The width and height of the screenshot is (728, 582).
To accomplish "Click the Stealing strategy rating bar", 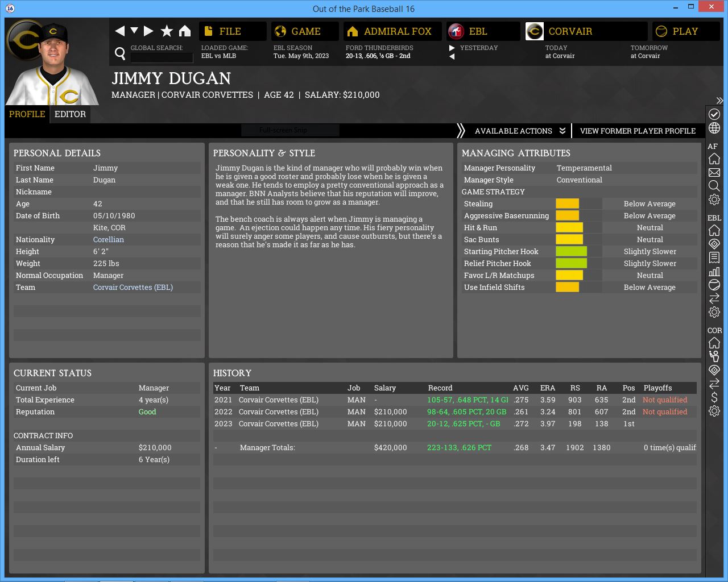I will tap(578, 204).
